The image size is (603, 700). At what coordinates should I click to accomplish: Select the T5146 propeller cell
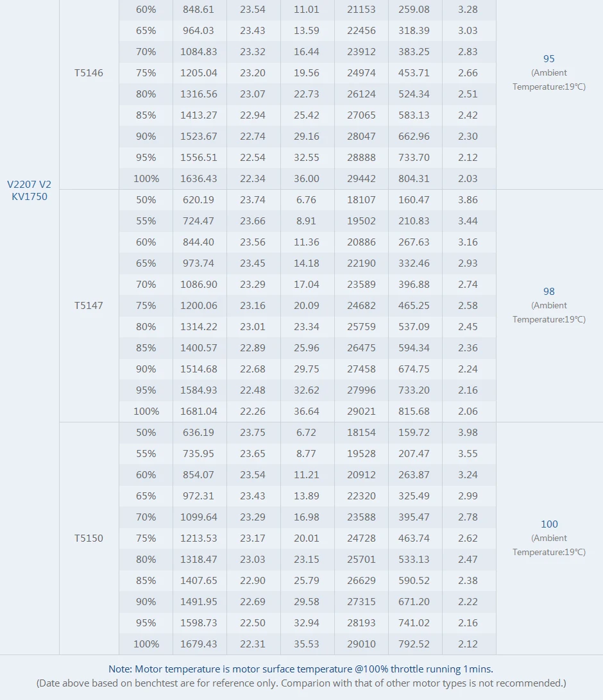[x=89, y=73]
